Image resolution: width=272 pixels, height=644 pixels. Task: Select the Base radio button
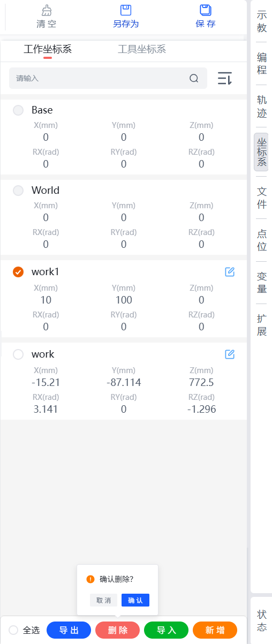pos(18,110)
